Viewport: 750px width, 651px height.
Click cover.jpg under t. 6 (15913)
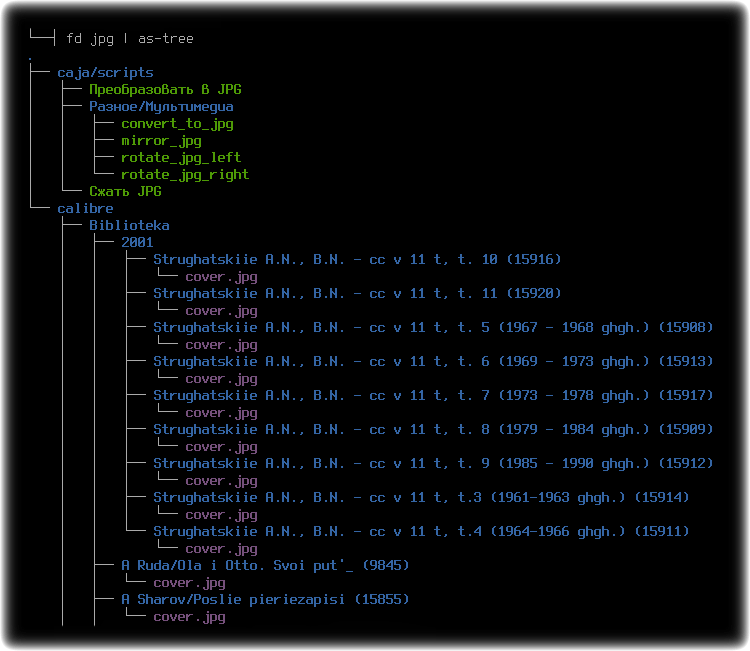(221, 379)
